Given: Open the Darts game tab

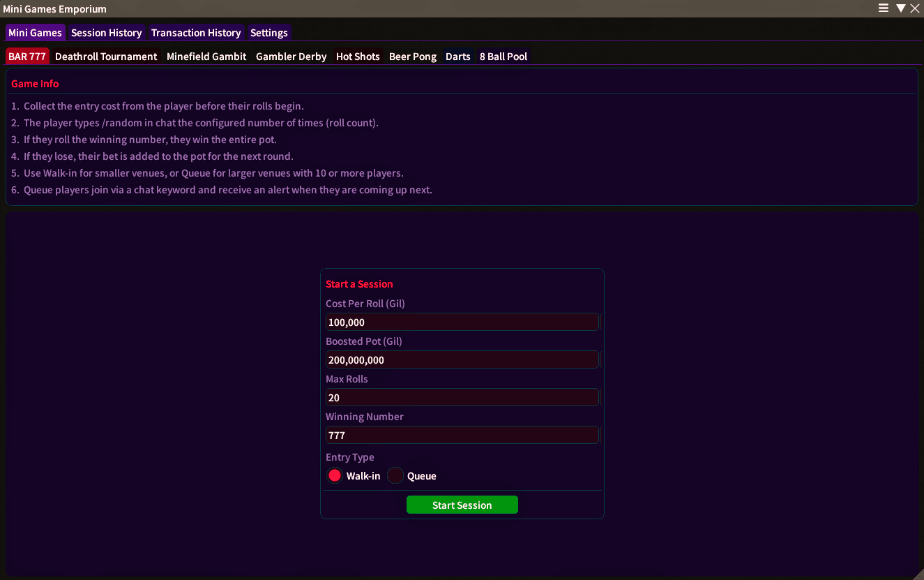Looking at the screenshot, I should [458, 57].
